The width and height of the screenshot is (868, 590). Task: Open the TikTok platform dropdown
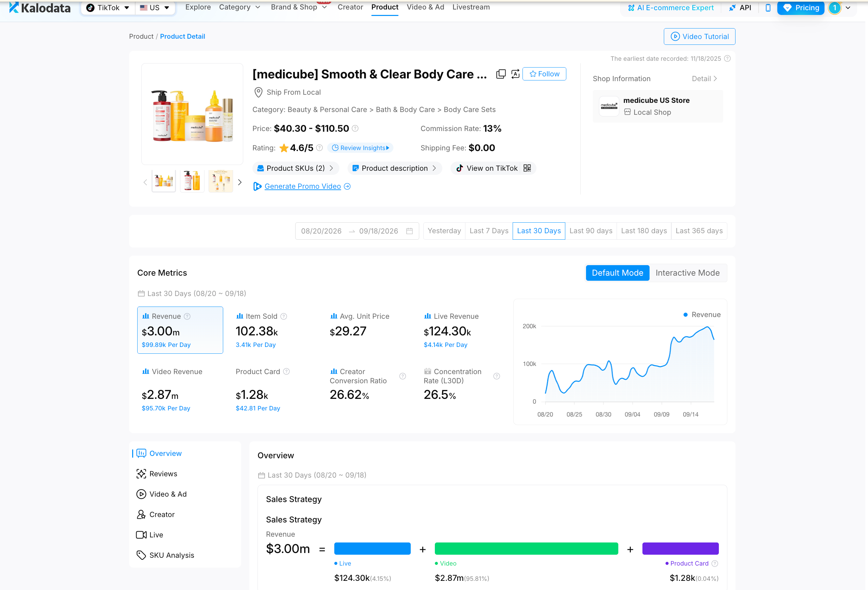[x=108, y=7]
